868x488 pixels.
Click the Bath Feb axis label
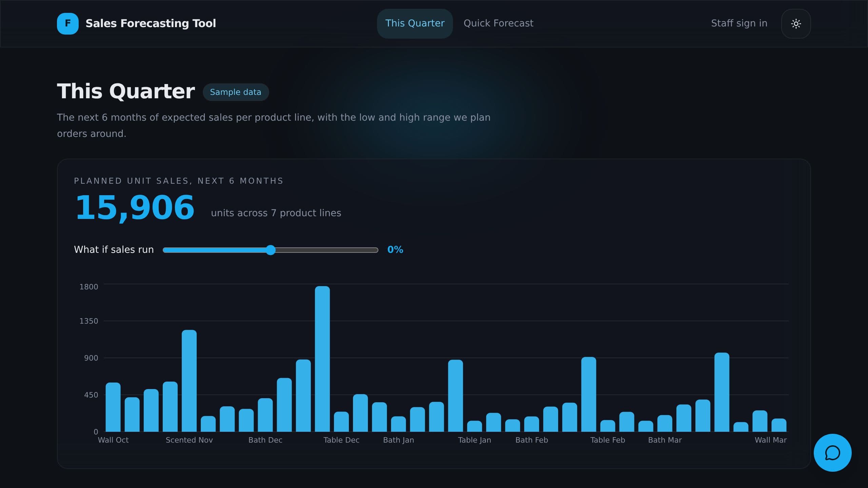point(532,440)
